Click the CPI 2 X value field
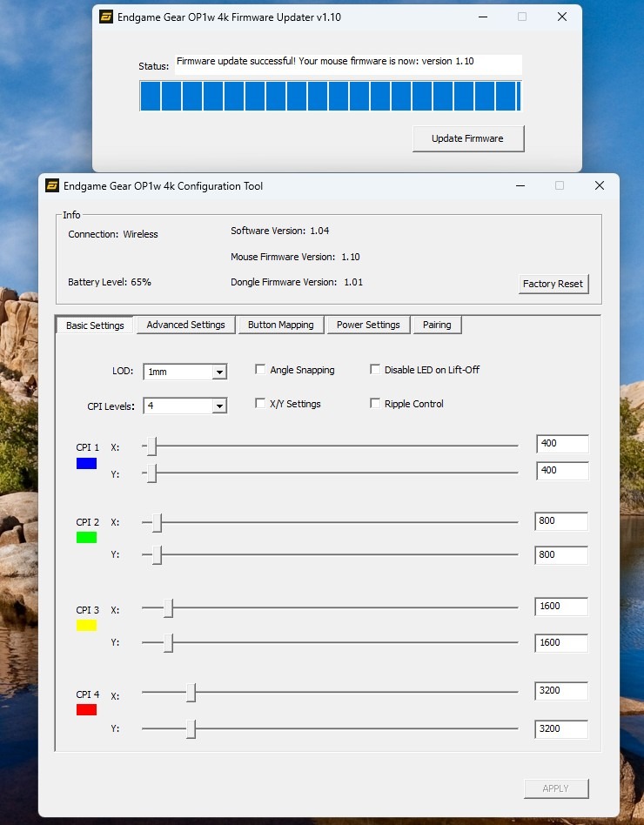Screen dimensions: 644x825 560,521
